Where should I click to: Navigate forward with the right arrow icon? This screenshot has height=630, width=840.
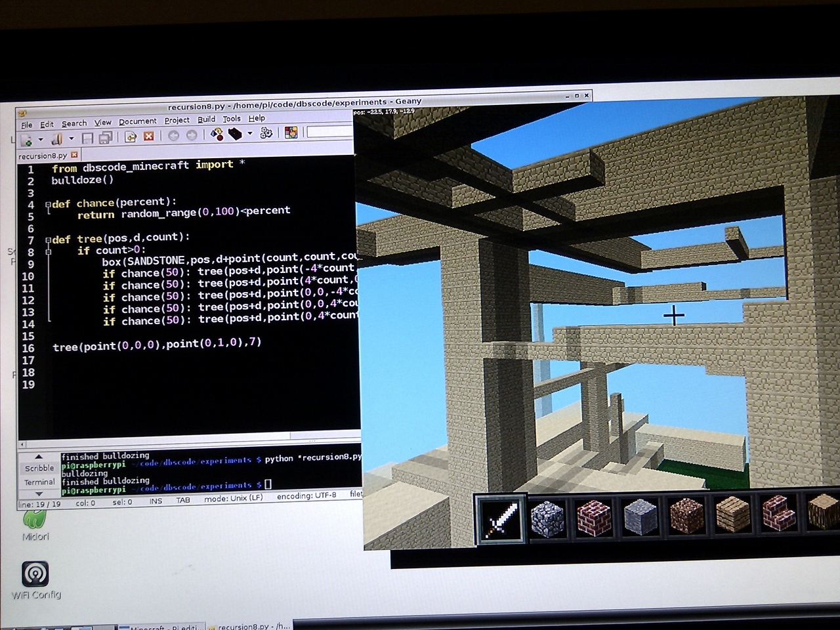pos(192,135)
